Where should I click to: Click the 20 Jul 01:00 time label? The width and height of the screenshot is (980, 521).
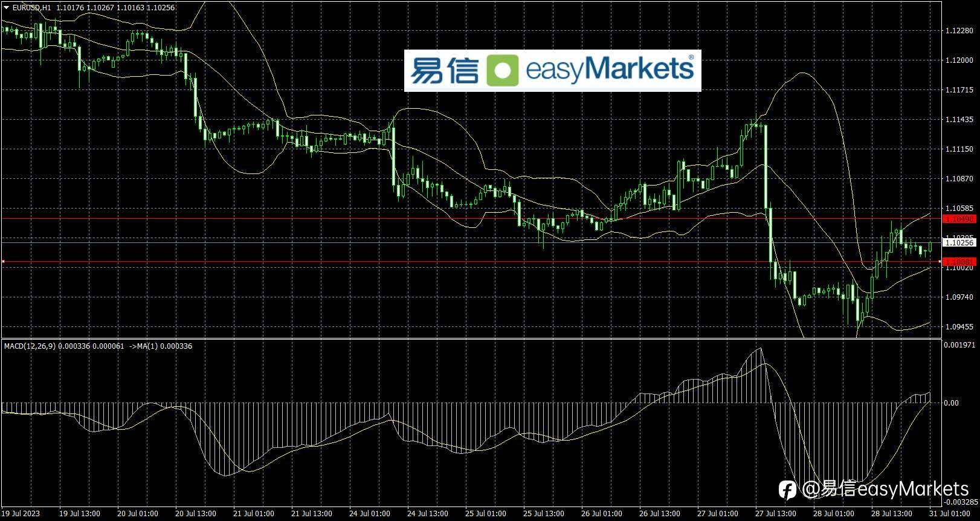click(x=138, y=514)
